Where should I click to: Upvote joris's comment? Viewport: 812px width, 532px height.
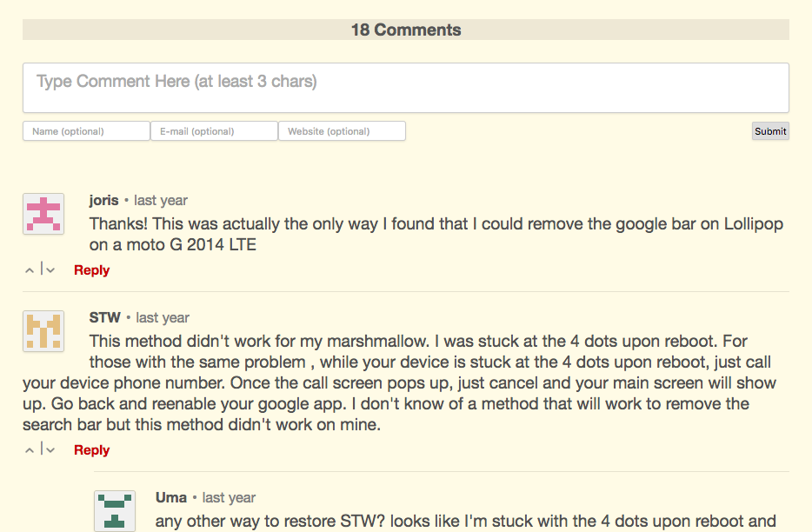coord(30,270)
